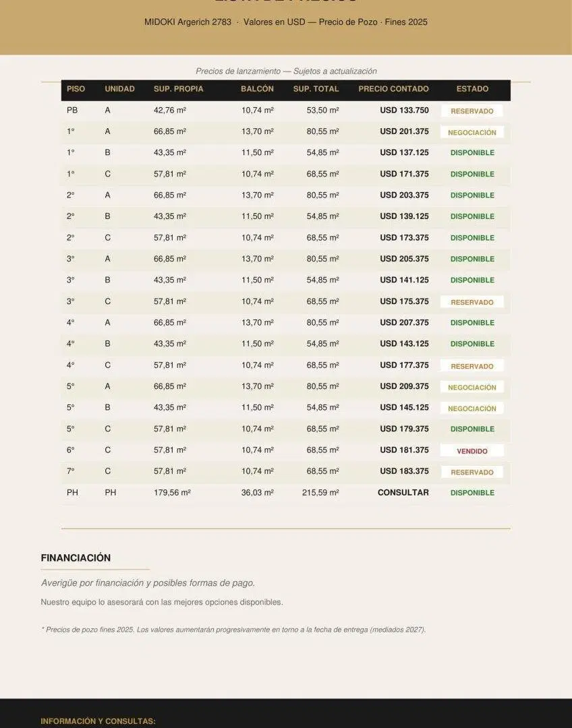Image resolution: width=572 pixels, height=728 pixels.
Task: Click NEGOCIACIÓN badge on 1° A row
Action: point(472,132)
